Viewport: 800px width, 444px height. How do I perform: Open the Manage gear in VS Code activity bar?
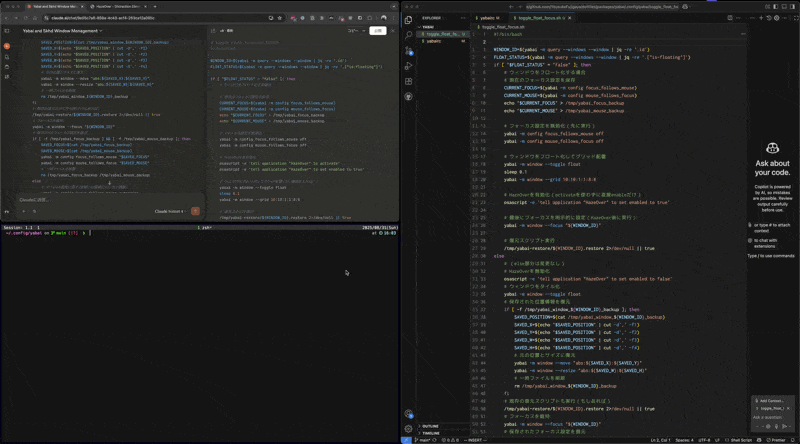[408, 429]
